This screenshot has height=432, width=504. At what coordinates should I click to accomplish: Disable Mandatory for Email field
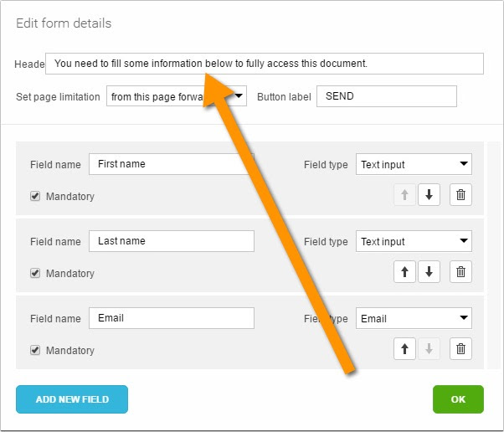tap(35, 350)
